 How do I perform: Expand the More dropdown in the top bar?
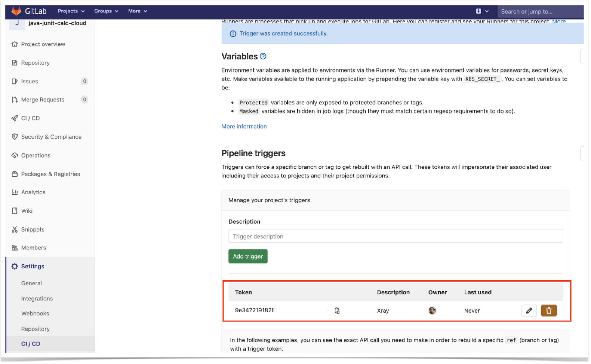pyautogui.click(x=137, y=11)
